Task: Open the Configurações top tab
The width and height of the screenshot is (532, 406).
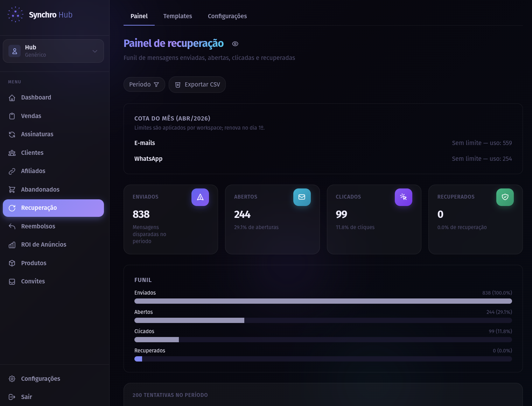Action: (227, 16)
